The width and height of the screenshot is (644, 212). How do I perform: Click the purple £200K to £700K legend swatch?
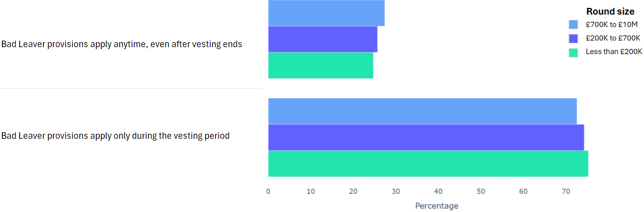(573, 38)
